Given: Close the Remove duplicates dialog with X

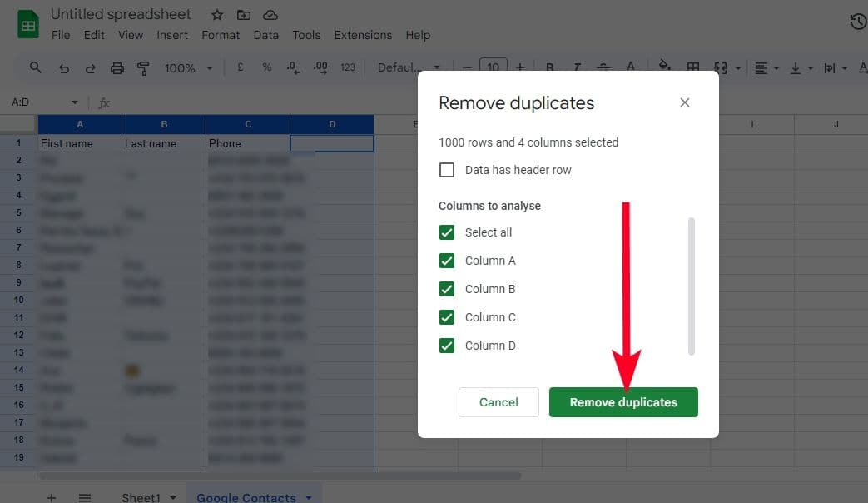Looking at the screenshot, I should click(685, 102).
